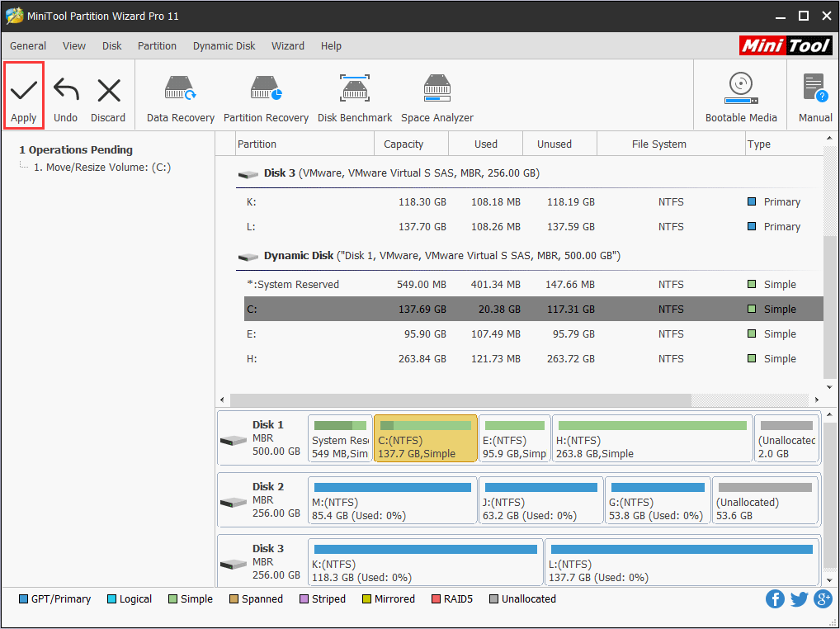Click partition list scroll-down arrow
Viewport: 840px width, 629px height.
[829, 387]
